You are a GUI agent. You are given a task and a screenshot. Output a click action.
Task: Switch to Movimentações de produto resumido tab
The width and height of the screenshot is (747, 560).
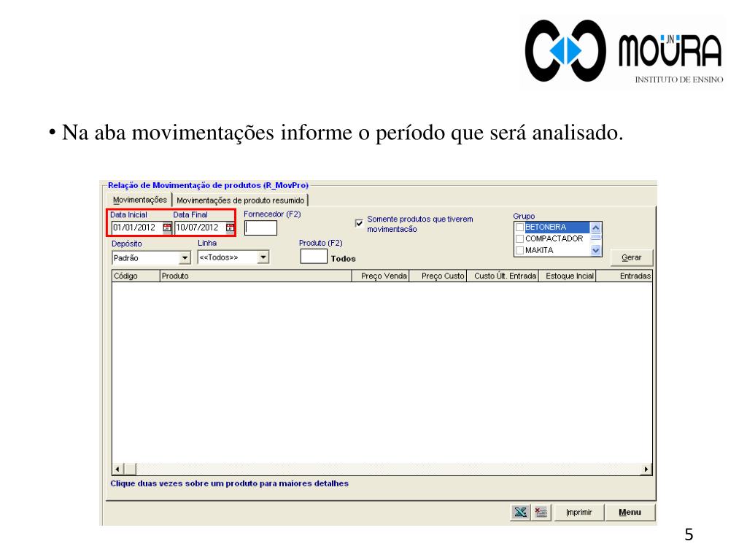pyautogui.click(x=240, y=201)
